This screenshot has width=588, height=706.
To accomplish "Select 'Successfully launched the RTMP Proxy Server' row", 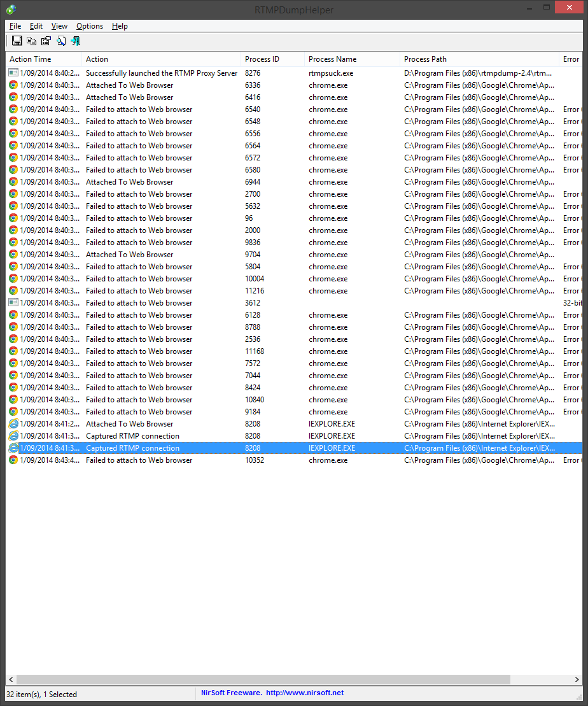I will pos(295,73).
